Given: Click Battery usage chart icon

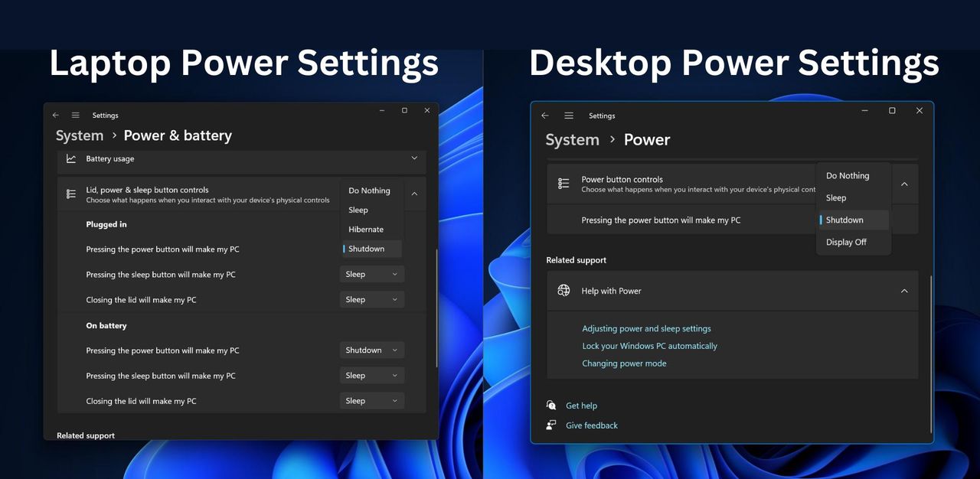Looking at the screenshot, I should tap(71, 158).
